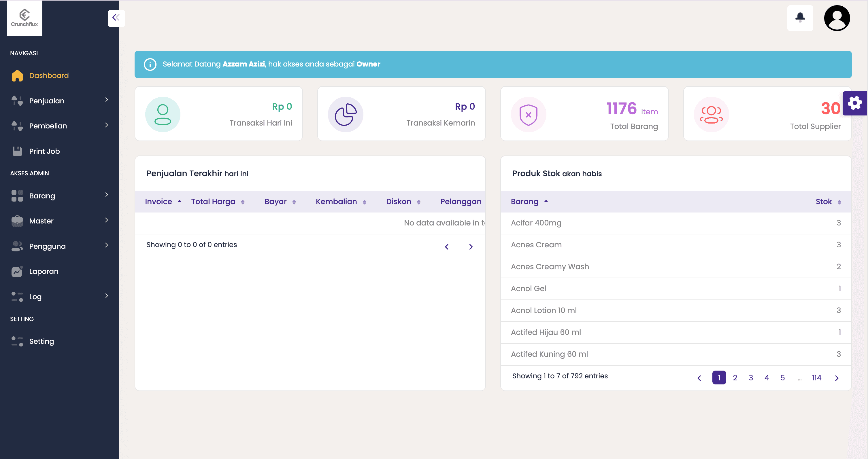Click the notification bell icon
The image size is (868, 459).
click(800, 18)
